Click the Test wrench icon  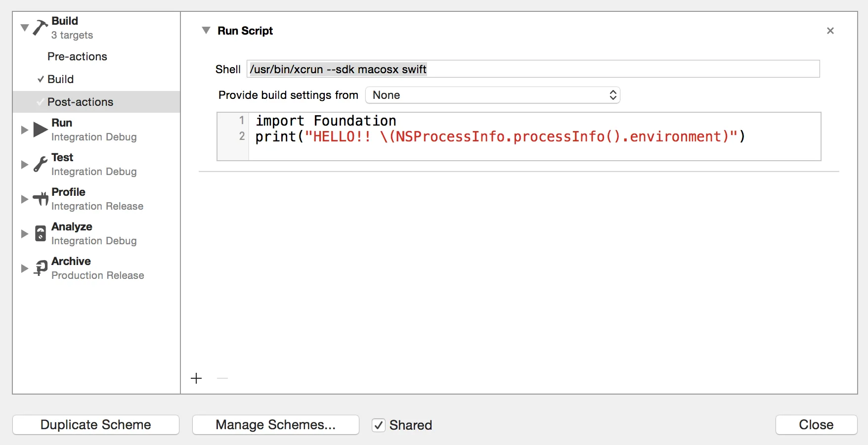click(40, 164)
